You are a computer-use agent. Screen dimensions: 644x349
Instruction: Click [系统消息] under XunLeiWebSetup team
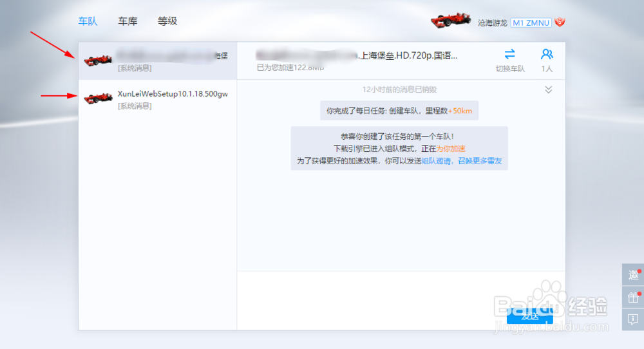pos(135,106)
